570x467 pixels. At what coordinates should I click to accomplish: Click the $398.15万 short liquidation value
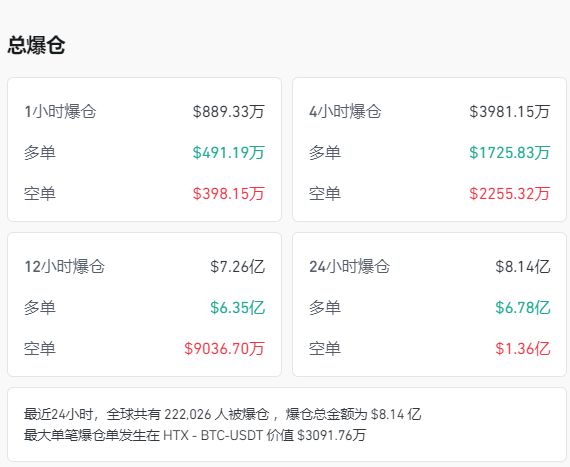pyautogui.click(x=229, y=193)
